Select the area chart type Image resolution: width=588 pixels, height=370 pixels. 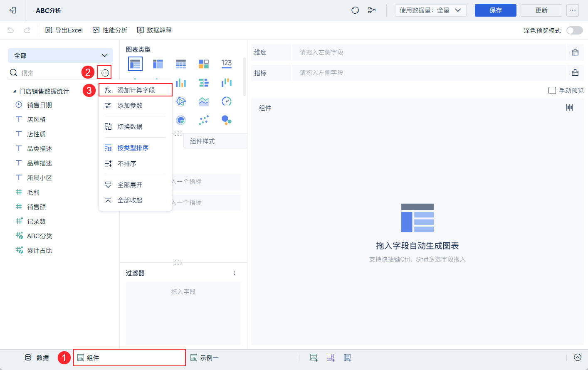[x=204, y=101]
